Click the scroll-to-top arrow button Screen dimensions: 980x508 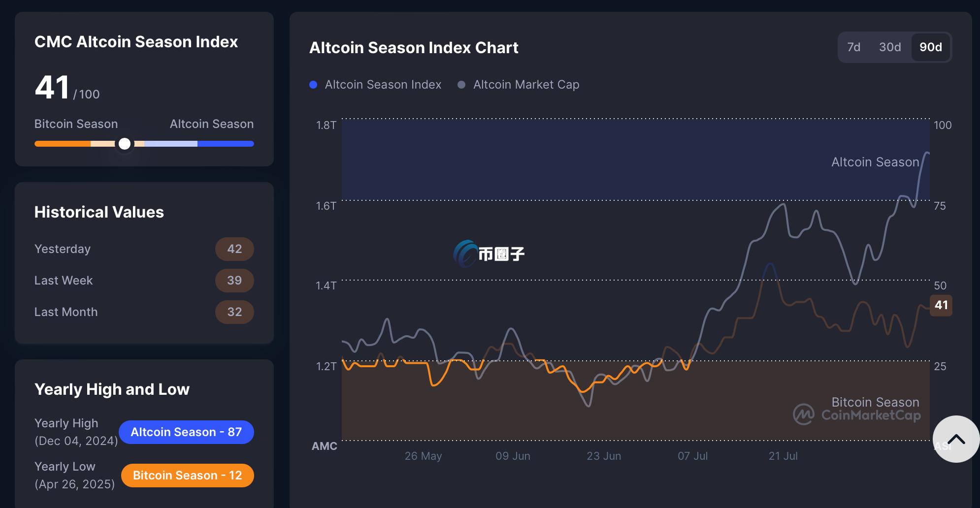coord(955,439)
